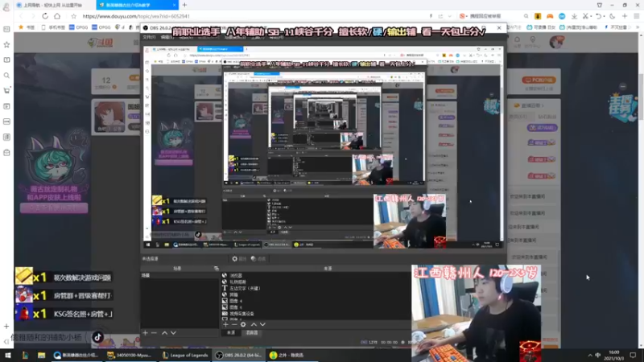
Task: Open the 手机书签 mobile bookmarks
Action: (x=53, y=27)
